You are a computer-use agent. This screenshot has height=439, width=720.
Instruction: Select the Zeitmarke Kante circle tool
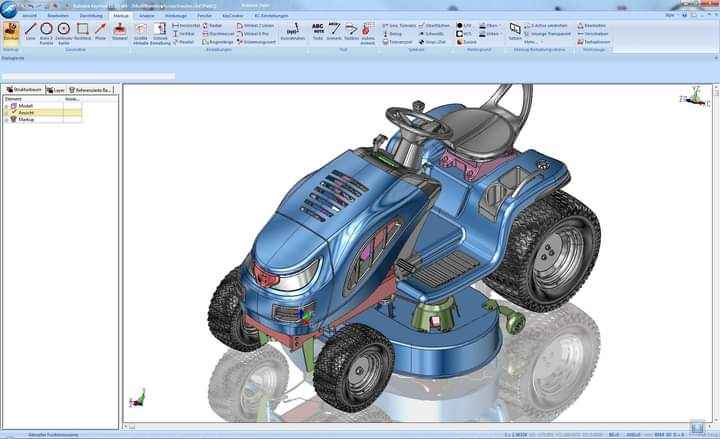63,31
